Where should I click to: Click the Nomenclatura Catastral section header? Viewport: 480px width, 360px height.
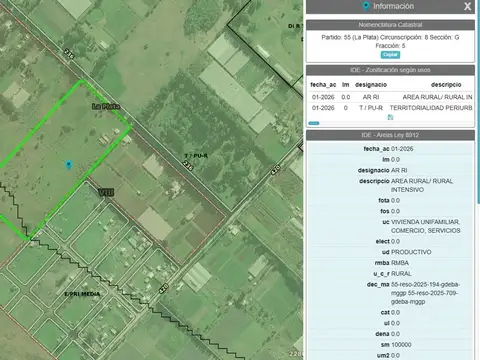(390, 25)
